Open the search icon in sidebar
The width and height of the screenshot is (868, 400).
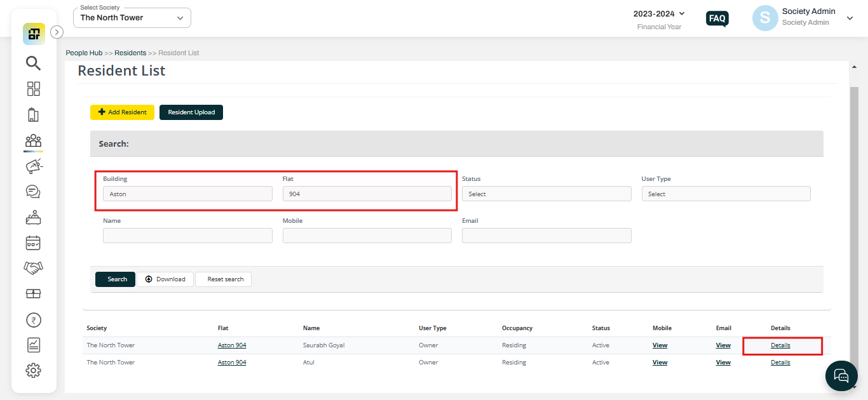[34, 63]
